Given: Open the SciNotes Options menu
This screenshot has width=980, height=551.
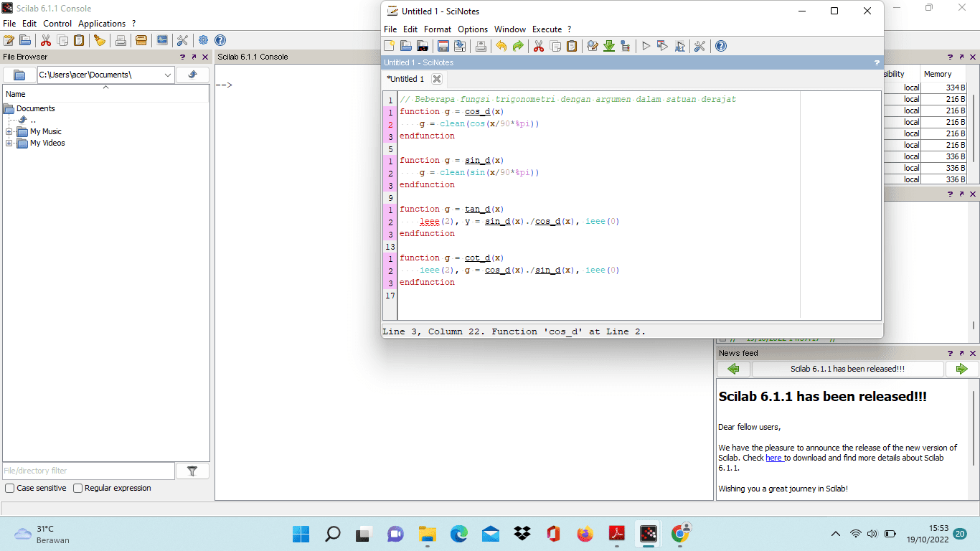Looking at the screenshot, I should point(473,29).
